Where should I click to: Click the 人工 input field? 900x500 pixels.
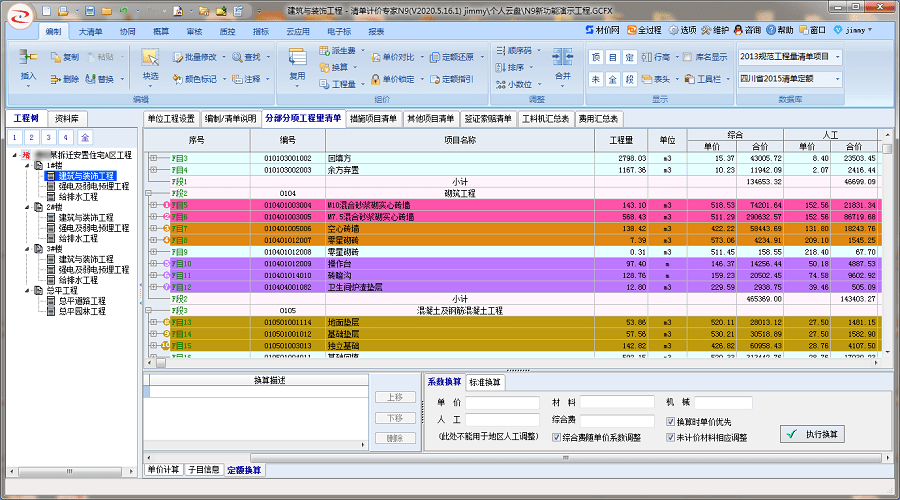[x=502, y=422]
